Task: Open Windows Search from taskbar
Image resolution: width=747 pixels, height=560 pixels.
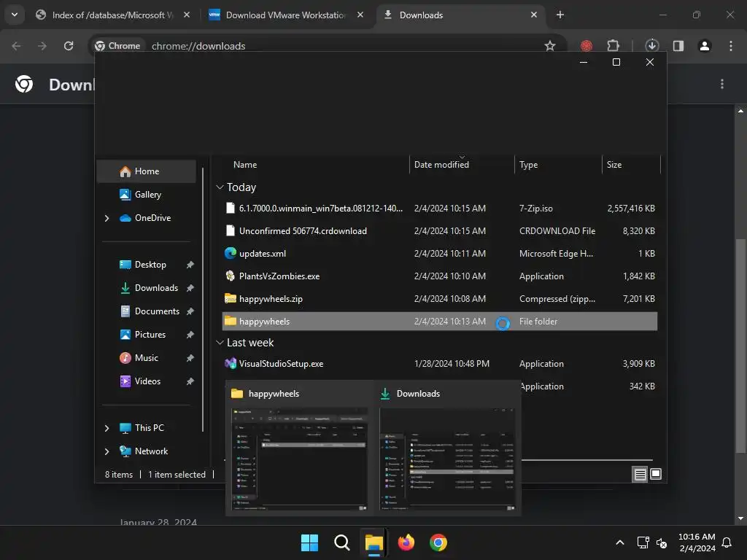Action: (341, 542)
